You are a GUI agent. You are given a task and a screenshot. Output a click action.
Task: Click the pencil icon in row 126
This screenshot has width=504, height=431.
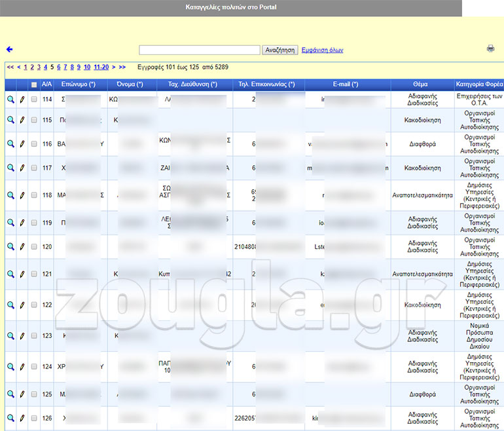click(22, 417)
